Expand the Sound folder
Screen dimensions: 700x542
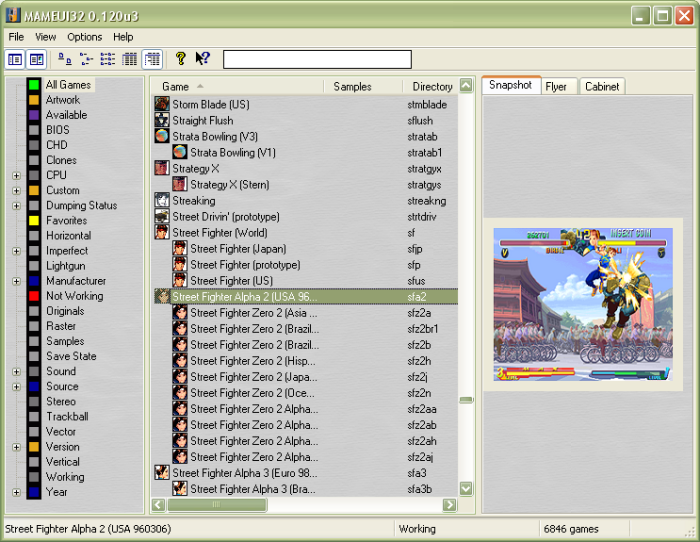pos(17,371)
